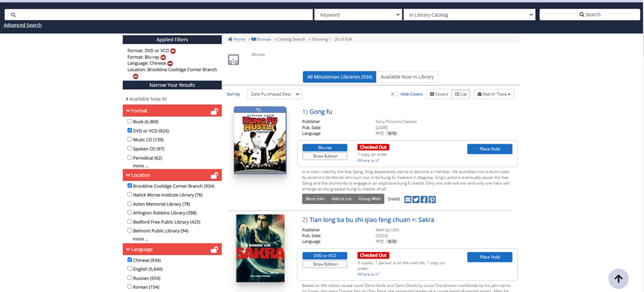Check the Periodical format checkbox

tap(130, 157)
